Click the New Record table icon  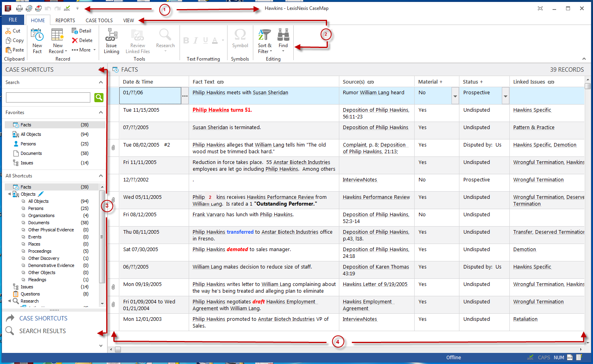pyautogui.click(x=57, y=35)
